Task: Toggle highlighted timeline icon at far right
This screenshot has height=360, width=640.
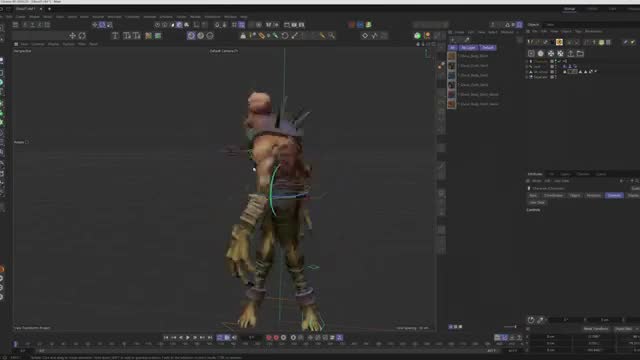Action: pyautogui.click(x=505, y=338)
